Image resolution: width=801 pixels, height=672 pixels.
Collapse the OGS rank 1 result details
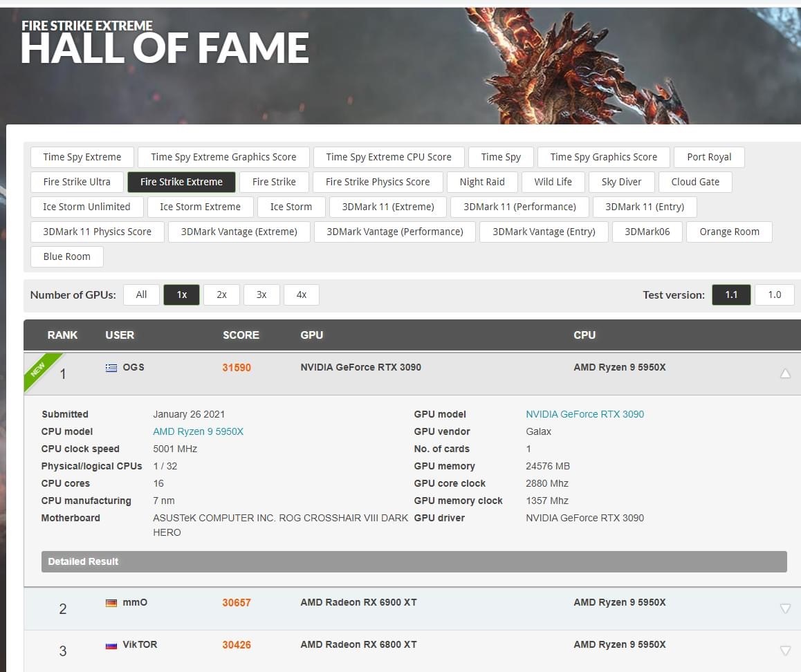click(785, 373)
